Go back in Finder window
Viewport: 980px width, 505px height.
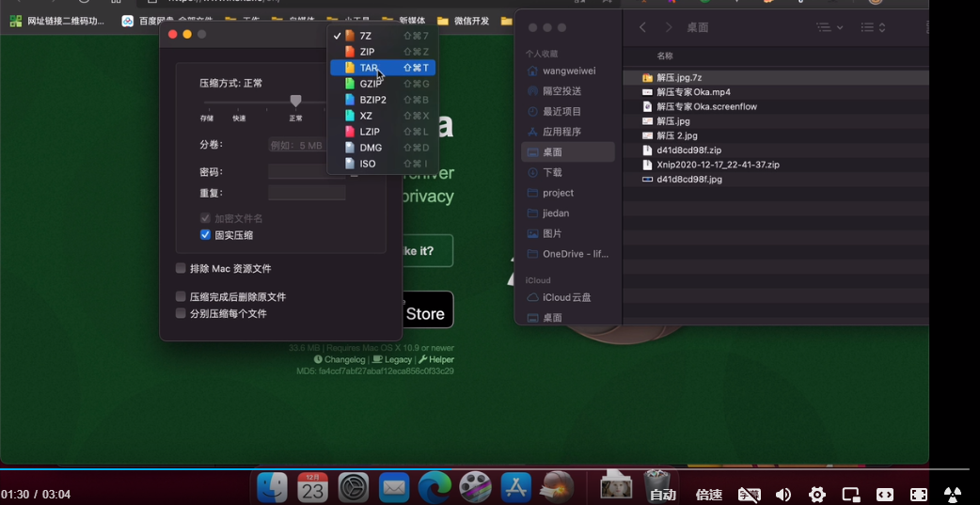(x=642, y=27)
